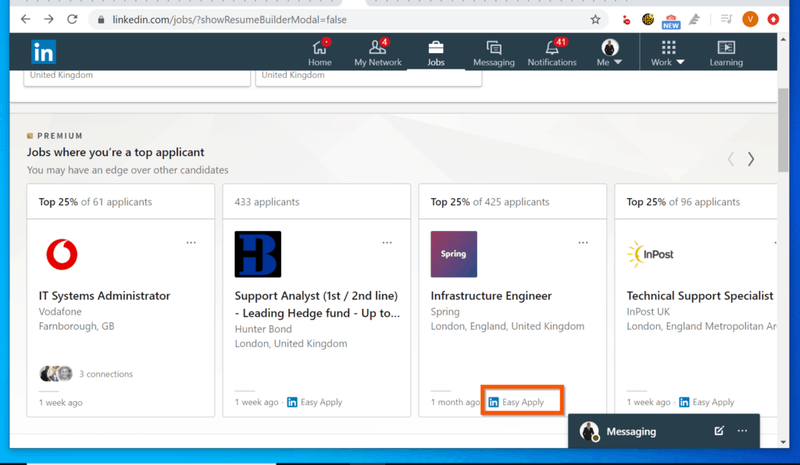Click the PREMIUM label
Viewport: 800px width, 465px height.
pos(60,136)
